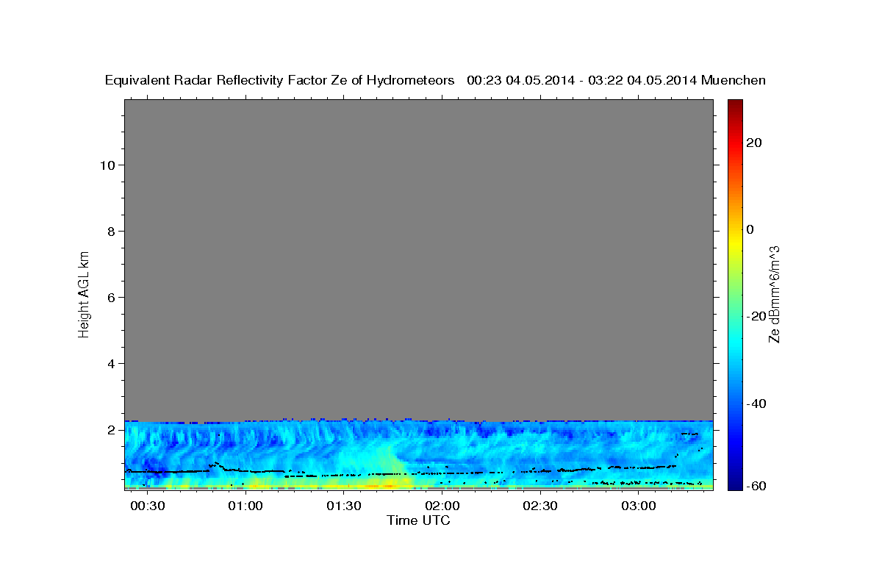This screenshot has height=588, width=882.
Task: Click the dark red top of the colorbar
Action: (x=734, y=105)
